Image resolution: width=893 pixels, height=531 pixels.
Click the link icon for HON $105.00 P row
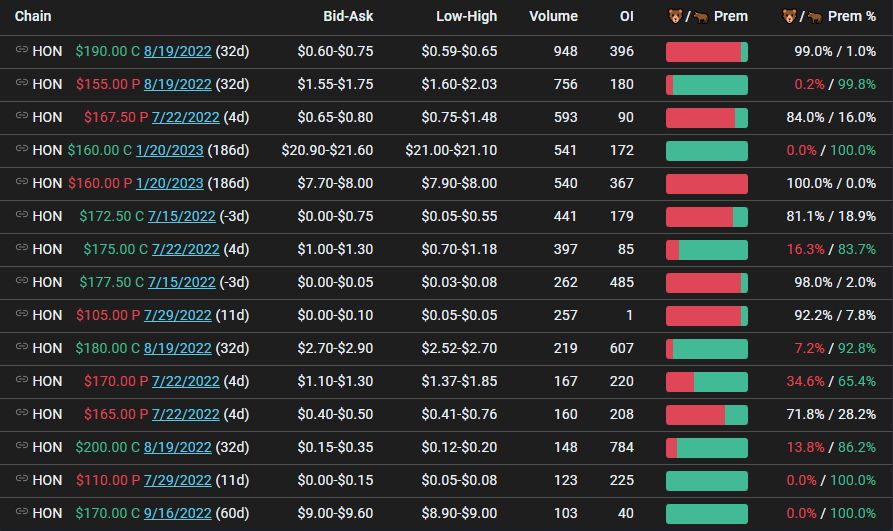[x=22, y=314]
